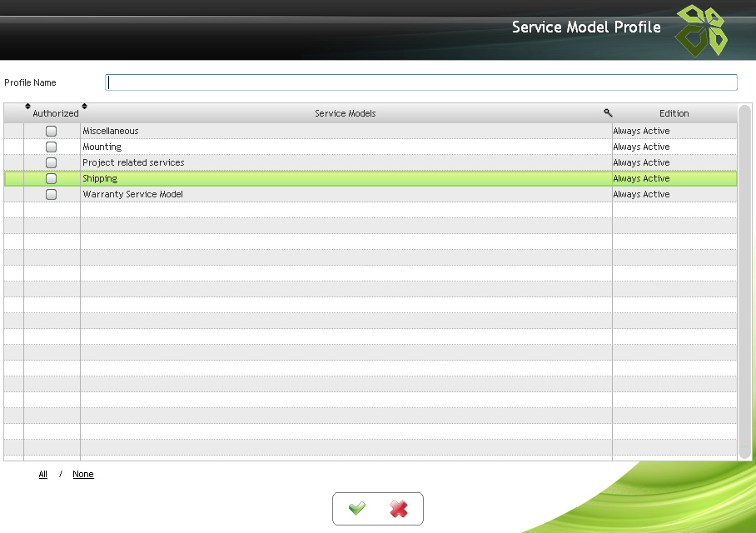Select the Warranty Service Model row
756x533 pixels.
[x=132, y=194]
